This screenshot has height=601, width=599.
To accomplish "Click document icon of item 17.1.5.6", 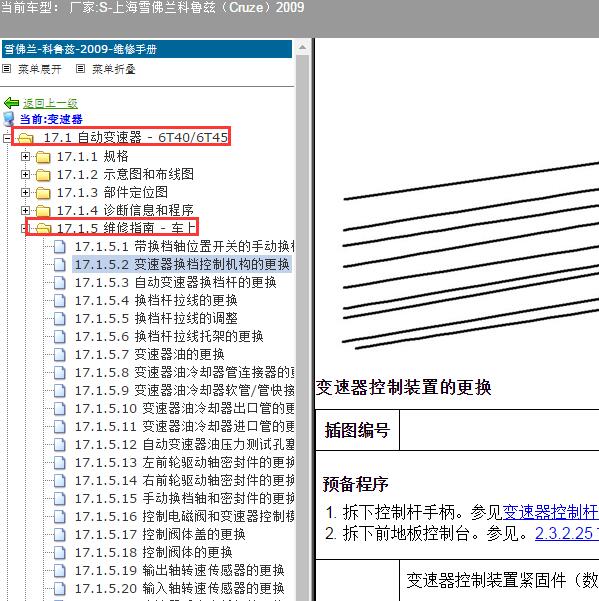I will point(59,337).
